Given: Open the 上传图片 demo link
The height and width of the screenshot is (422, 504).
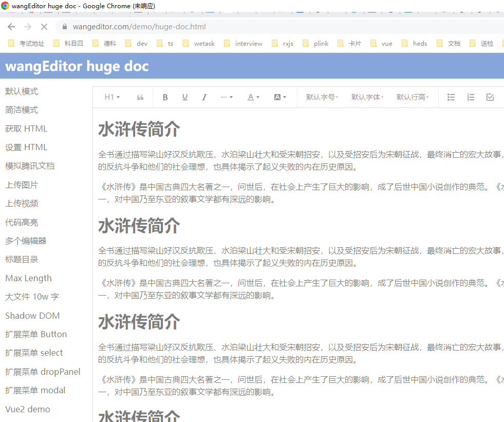Looking at the screenshot, I should (x=22, y=185).
